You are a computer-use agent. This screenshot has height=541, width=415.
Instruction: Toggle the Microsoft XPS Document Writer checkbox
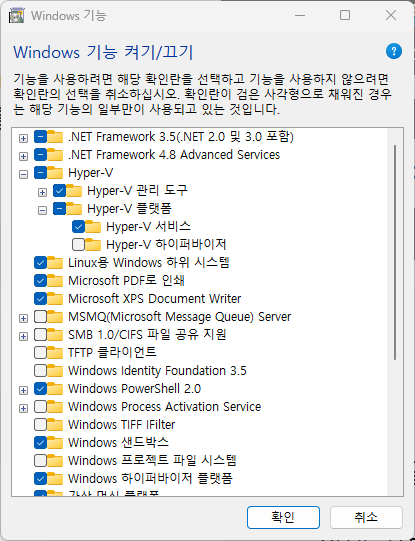40,298
